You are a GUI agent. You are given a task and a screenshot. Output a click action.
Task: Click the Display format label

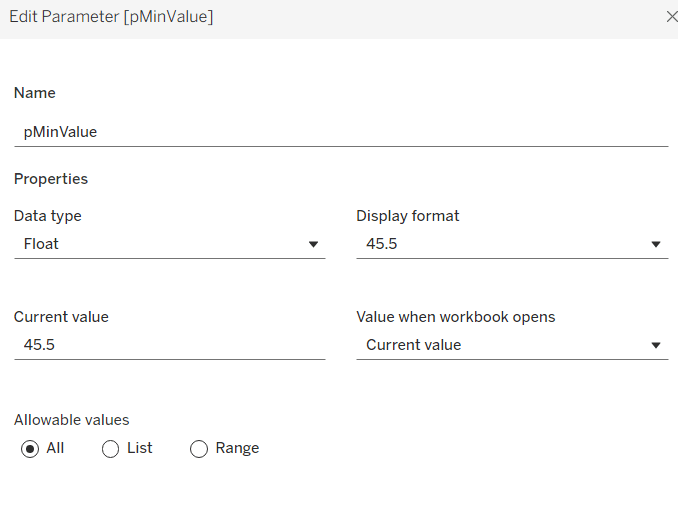[x=408, y=216]
